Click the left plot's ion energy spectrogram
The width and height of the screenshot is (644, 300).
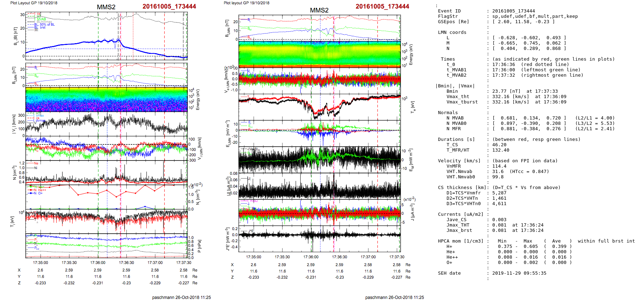pos(106,100)
